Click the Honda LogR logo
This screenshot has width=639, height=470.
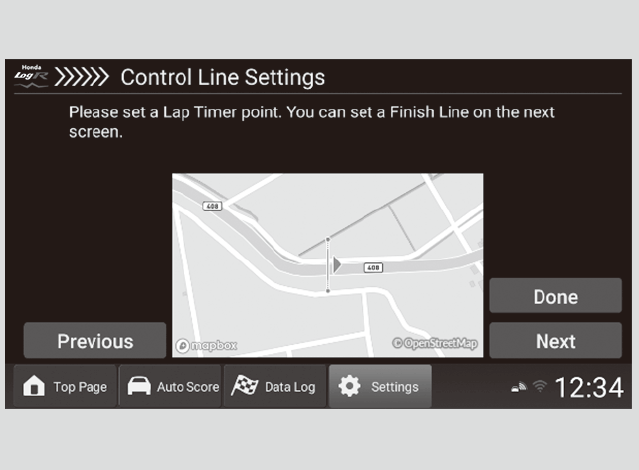click(31, 76)
